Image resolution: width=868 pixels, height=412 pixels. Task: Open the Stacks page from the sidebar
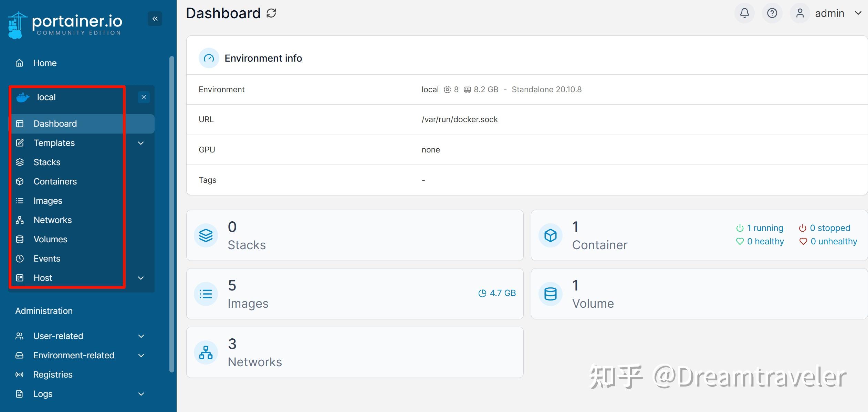click(x=46, y=162)
